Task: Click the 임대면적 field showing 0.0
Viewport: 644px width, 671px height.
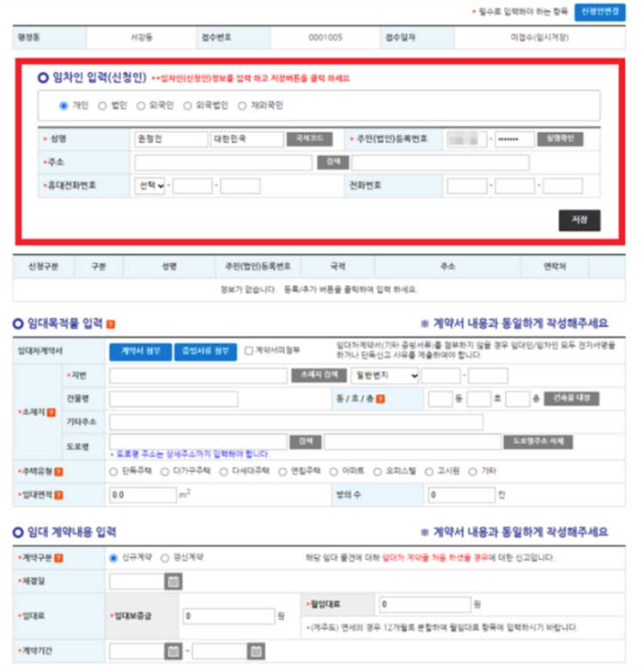Action: coord(143,495)
